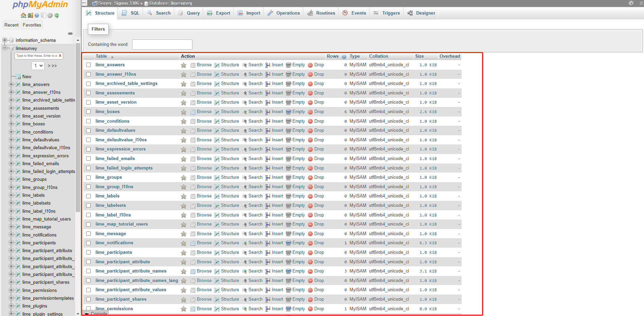Sort by Table column header
Screen dimensions: 644x316
point(101,56)
